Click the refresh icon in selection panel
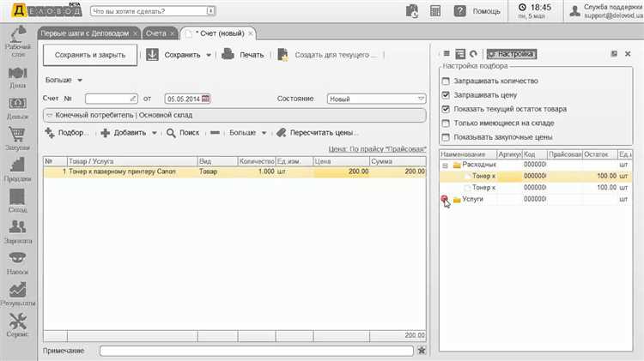Viewport: 644px width, 361px height. pos(473,53)
